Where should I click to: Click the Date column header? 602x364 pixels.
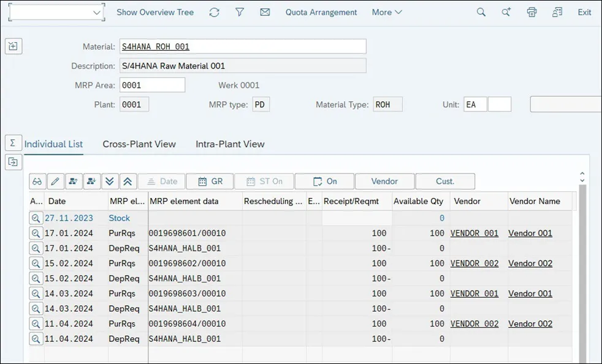77,201
